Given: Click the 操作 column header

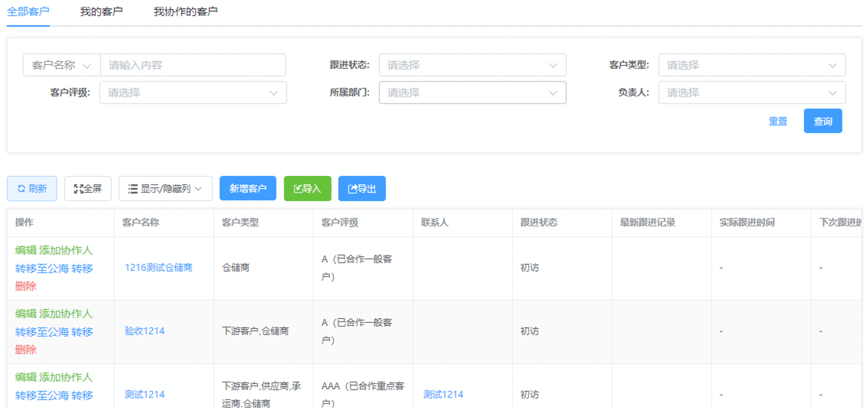Looking at the screenshot, I should coord(24,223).
